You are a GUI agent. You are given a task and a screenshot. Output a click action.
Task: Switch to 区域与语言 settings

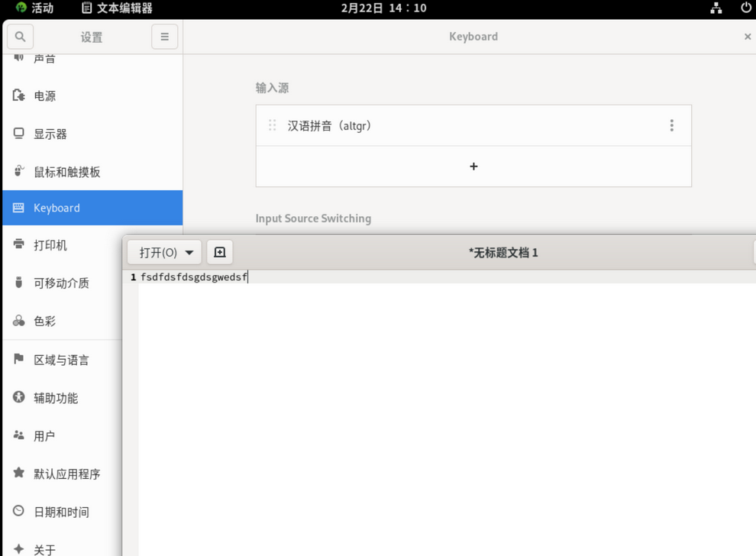click(x=61, y=360)
